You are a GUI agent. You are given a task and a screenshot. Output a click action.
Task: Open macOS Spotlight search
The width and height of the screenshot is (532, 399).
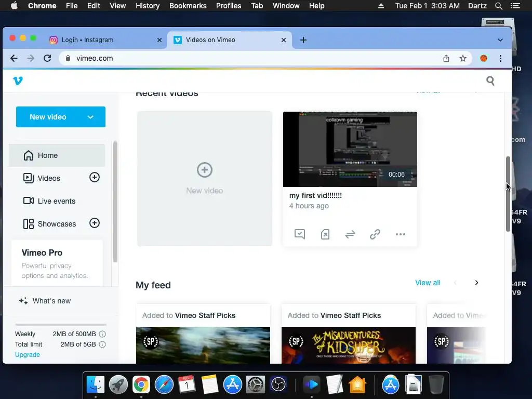coord(498,6)
